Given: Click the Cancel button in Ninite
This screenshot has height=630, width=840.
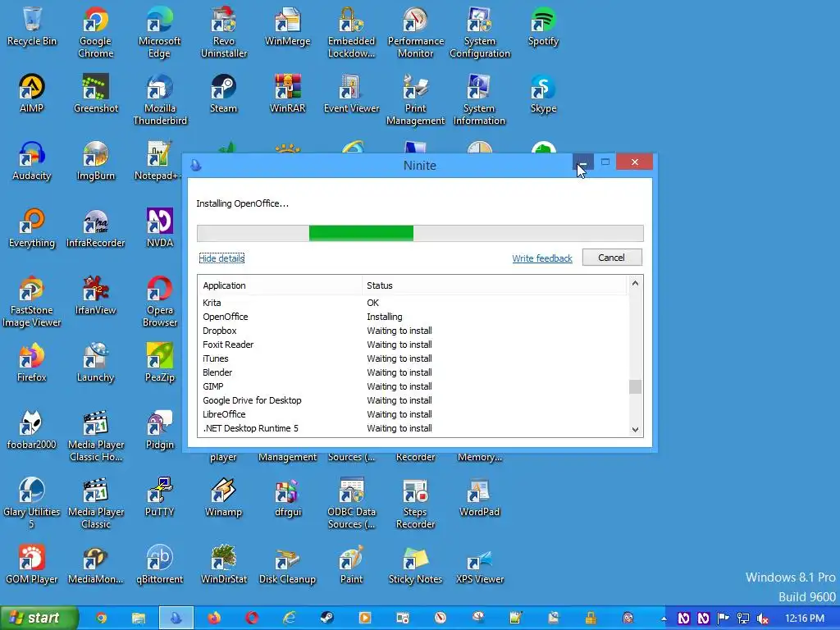Looking at the screenshot, I should click(611, 258).
